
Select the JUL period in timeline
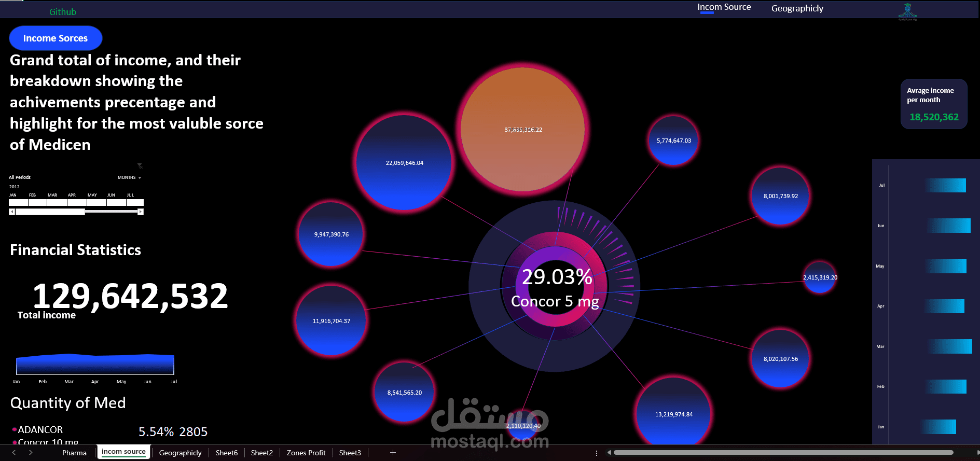(135, 203)
